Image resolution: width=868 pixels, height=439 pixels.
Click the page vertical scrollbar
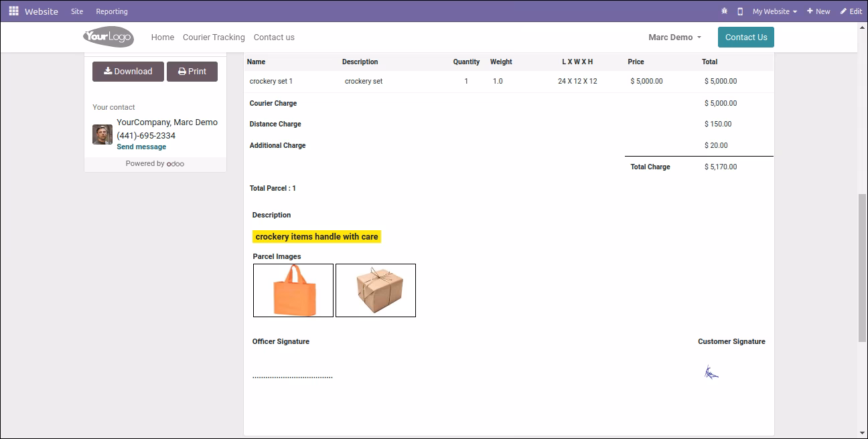(x=863, y=268)
